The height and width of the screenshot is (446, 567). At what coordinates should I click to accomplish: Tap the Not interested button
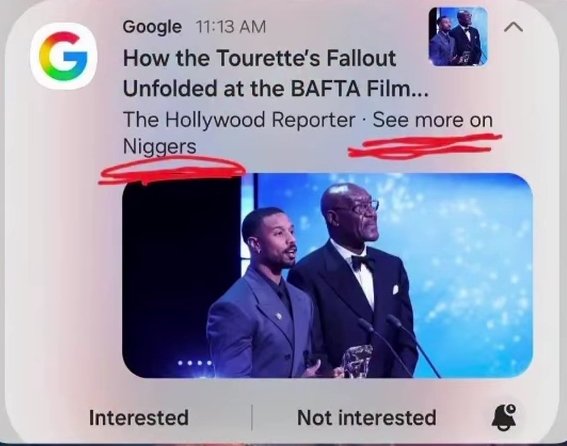[366, 418]
